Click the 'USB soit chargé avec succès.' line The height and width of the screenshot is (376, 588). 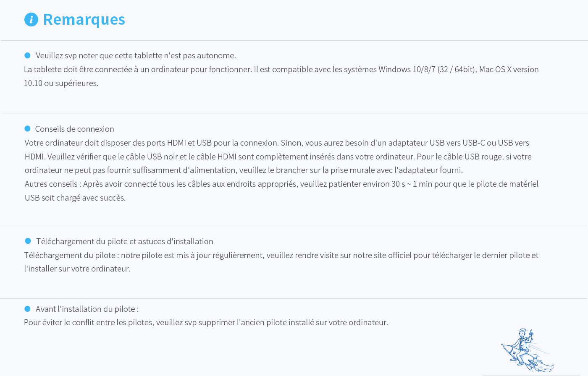[75, 198]
